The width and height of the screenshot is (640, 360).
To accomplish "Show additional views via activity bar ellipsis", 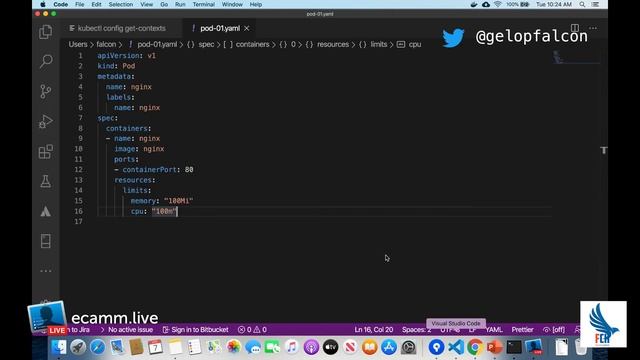I will (x=46, y=271).
